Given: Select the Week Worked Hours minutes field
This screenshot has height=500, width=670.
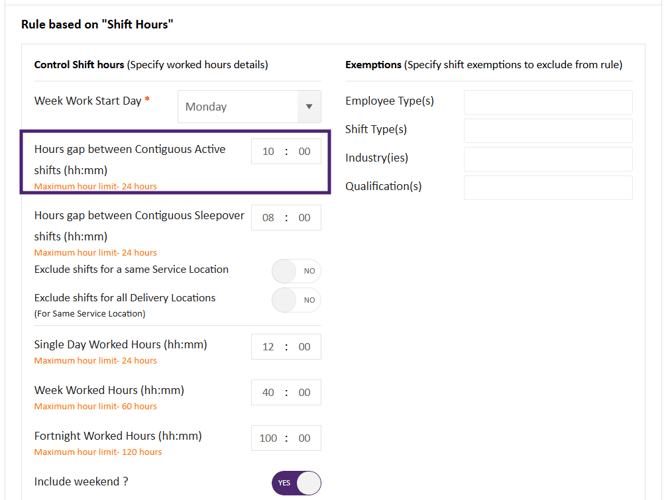Looking at the screenshot, I should tap(304, 393).
